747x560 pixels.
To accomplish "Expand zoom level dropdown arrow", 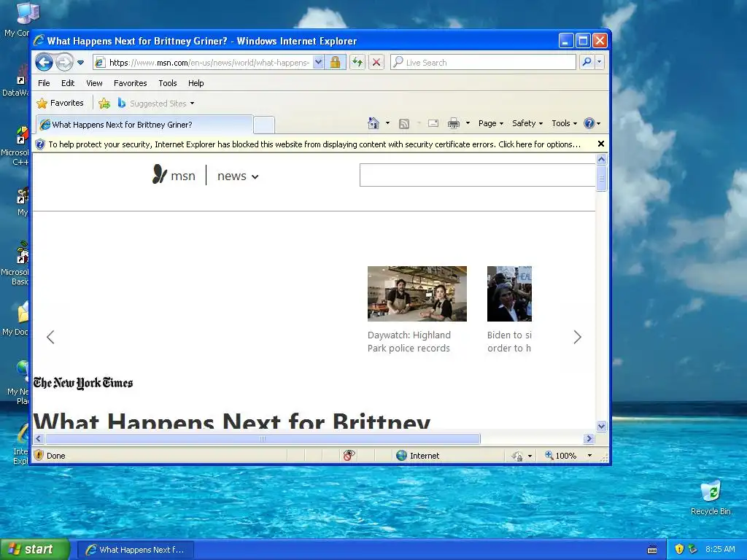I will [x=589, y=455].
